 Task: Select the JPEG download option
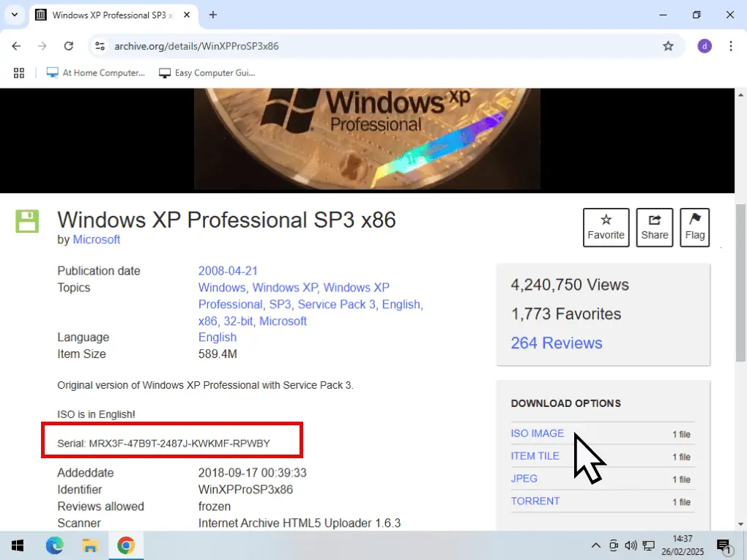click(524, 479)
